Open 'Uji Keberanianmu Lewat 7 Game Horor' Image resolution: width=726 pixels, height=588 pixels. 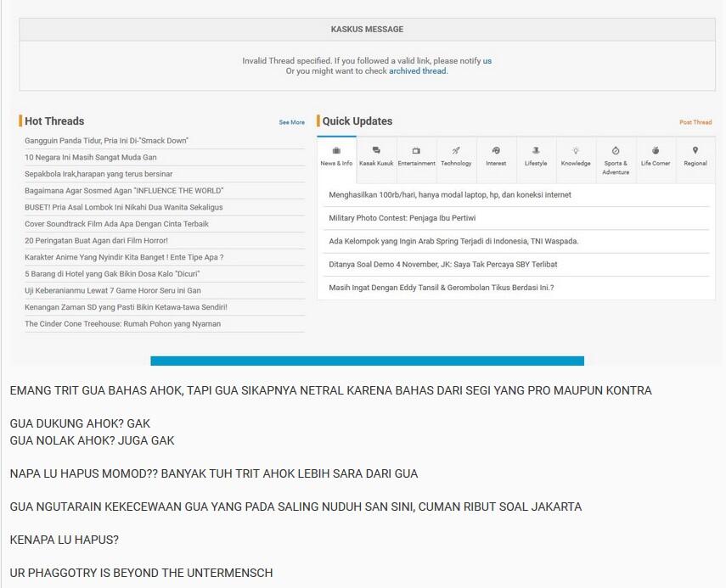click(113, 290)
